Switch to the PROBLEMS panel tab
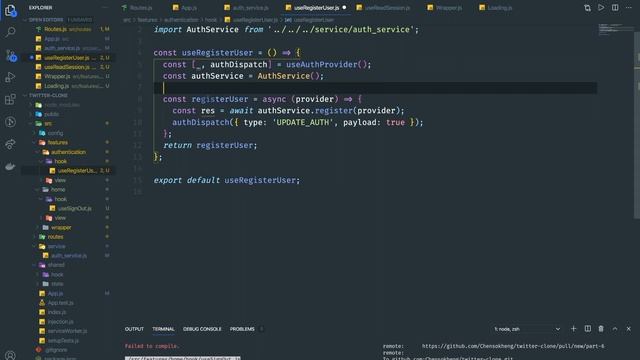Viewport: 640px width, 360px height. 242,329
